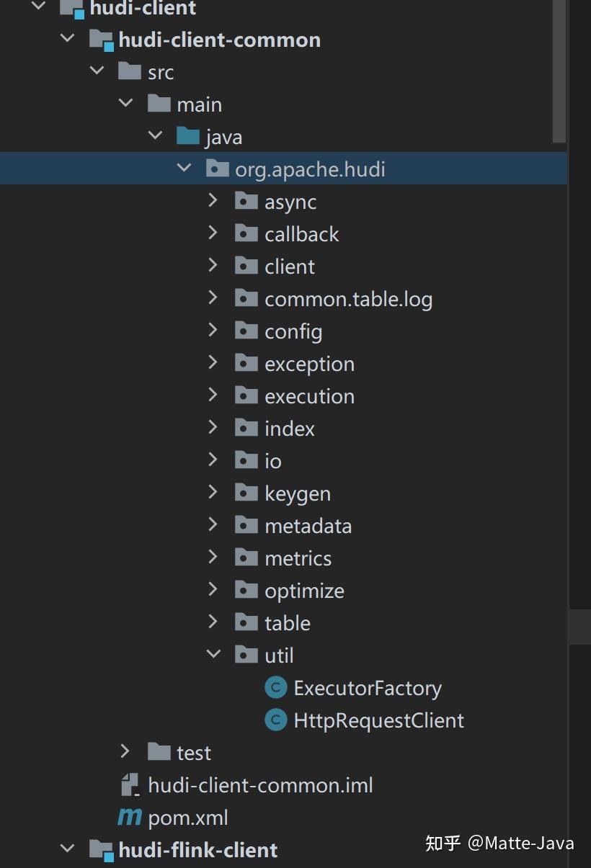Click the project tree vertical scrollbar

point(559,72)
